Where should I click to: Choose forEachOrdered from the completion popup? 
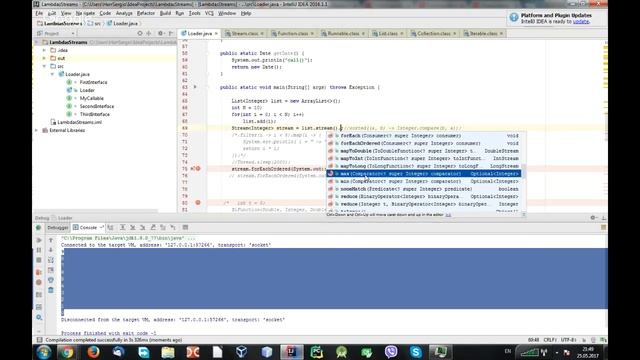tap(424, 143)
